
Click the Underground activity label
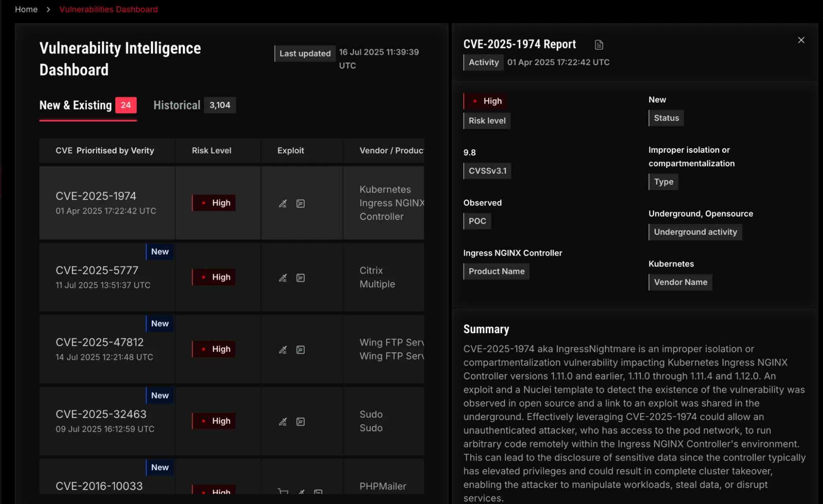pyautogui.click(x=695, y=232)
